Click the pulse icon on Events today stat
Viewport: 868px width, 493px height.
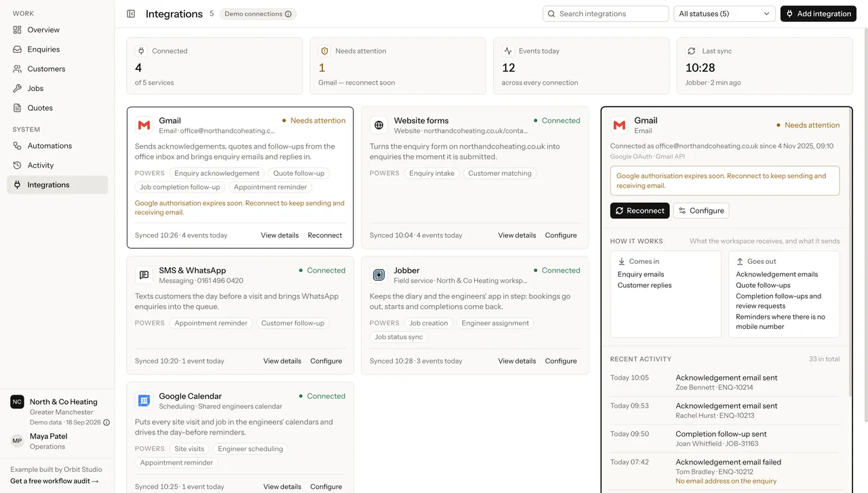pos(508,51)
